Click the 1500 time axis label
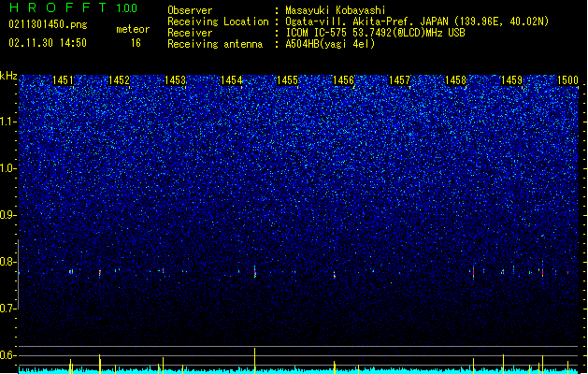Viewport: 588px width, 374px height. (567, 80)
